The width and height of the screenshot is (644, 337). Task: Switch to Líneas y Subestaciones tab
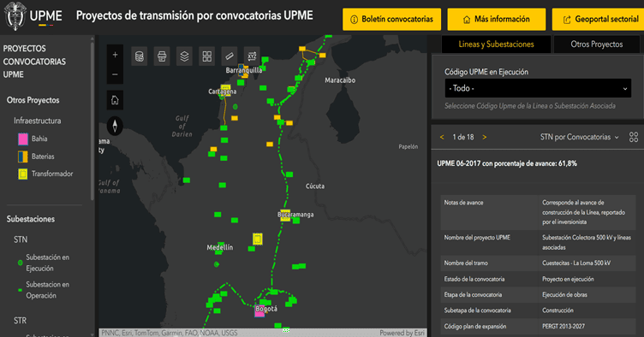(496, 44)
